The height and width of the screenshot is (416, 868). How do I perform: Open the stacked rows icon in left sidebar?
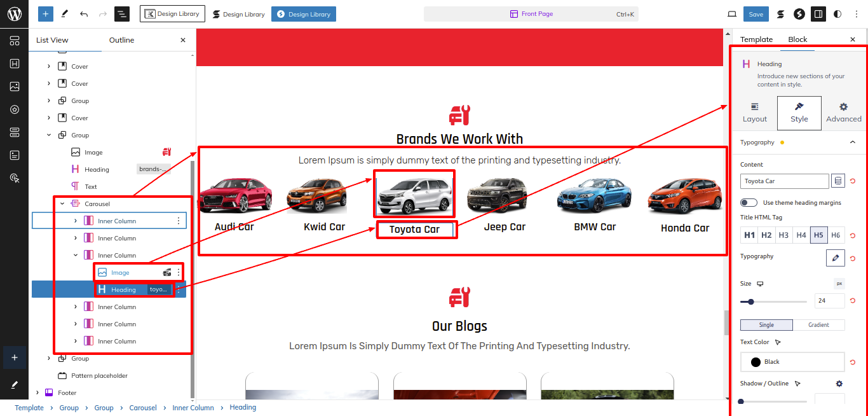(14, 132)
